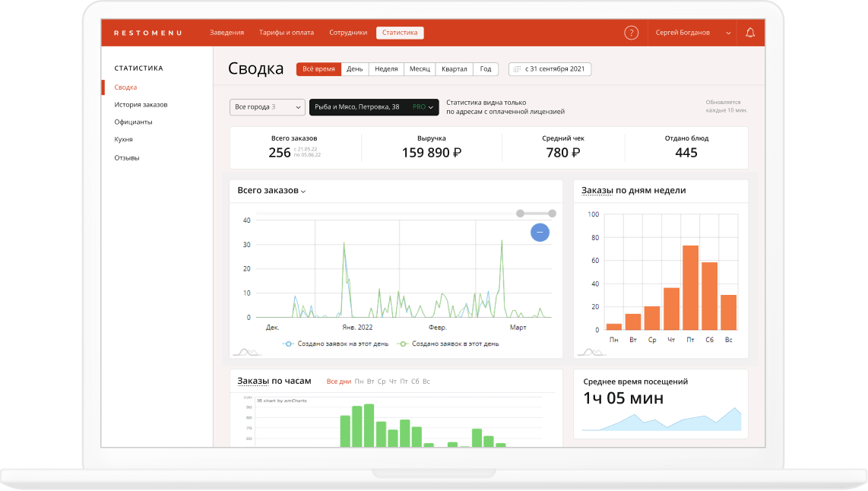Screen dimensions: 868x491
Task: Open the «Все города» dropdown
Action: (267, 107)
